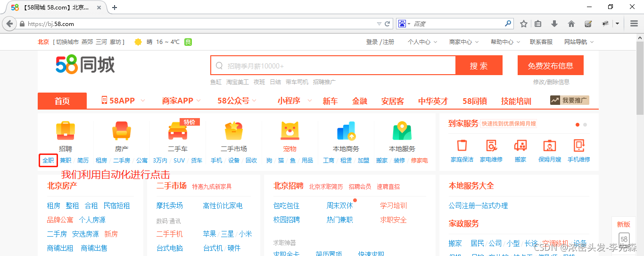Click the 北京求职简历 link
The height and width of the screenshot is (256, 644).
pos(326,187)
